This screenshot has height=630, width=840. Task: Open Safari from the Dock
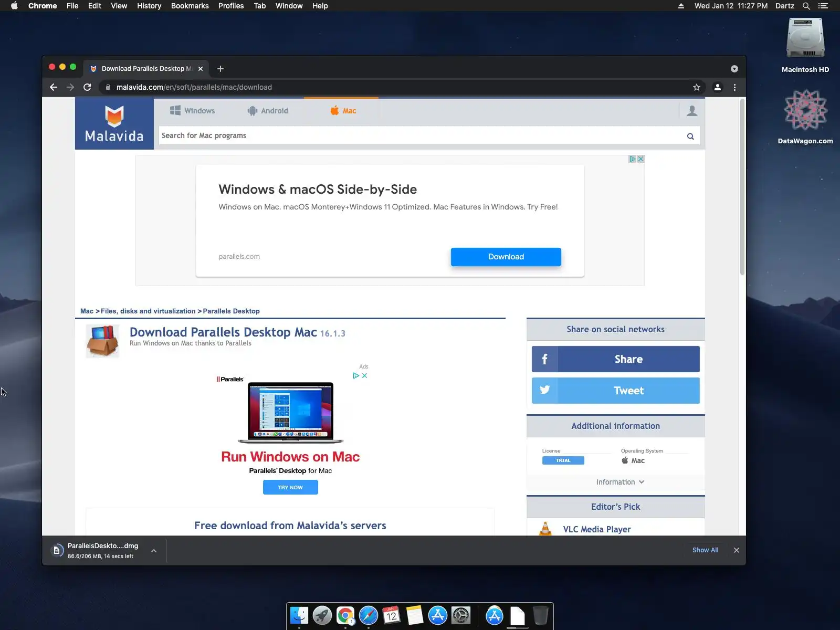[x=369, y=615]
